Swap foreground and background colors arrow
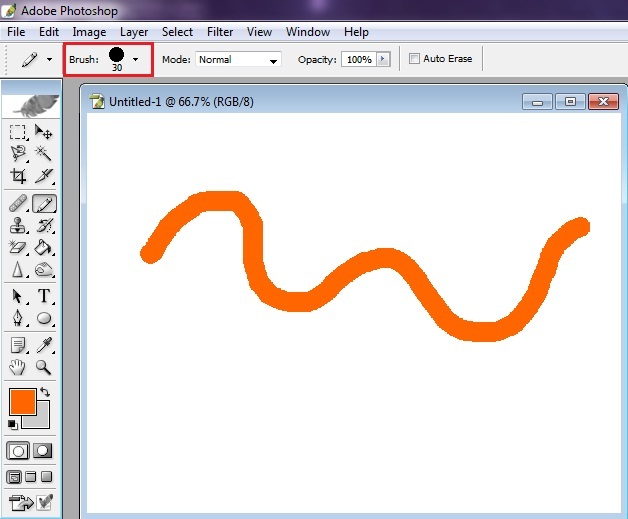The height and width of the screenshot is (519, 628). [x=45, y=392]
